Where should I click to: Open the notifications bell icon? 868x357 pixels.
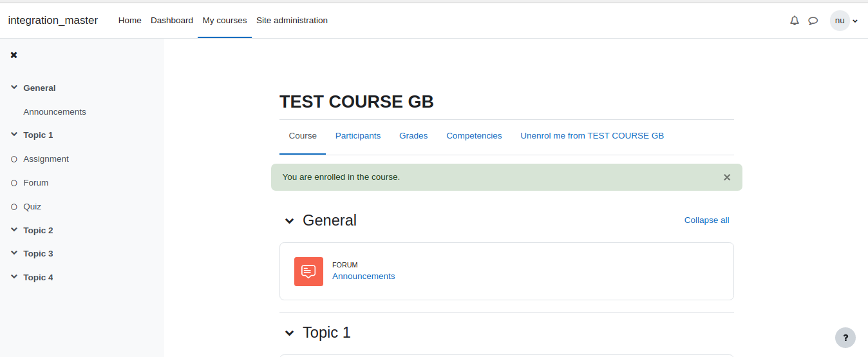coord(795,21)
